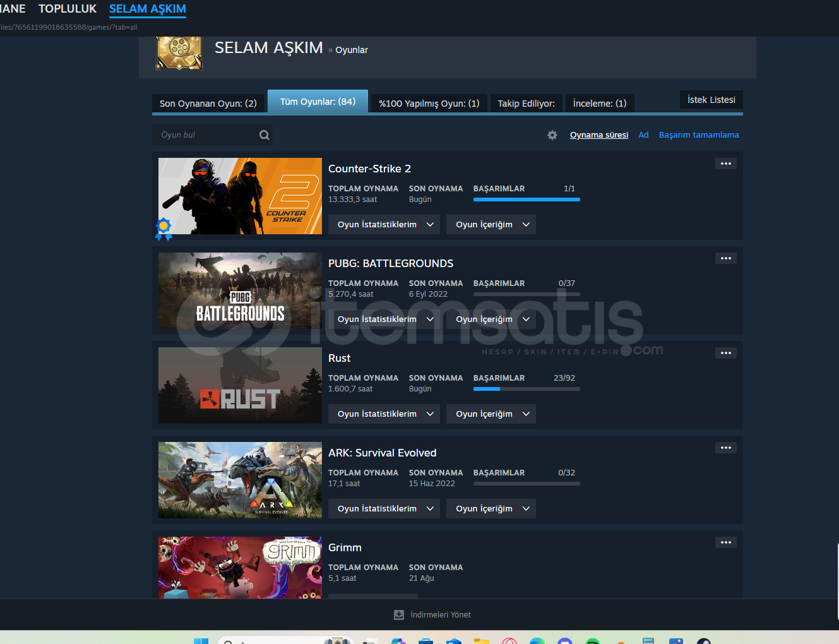Open the ARK: Survival Evolved game title
839x644 pixels.
pyautogui.click(x=383, y=453)
